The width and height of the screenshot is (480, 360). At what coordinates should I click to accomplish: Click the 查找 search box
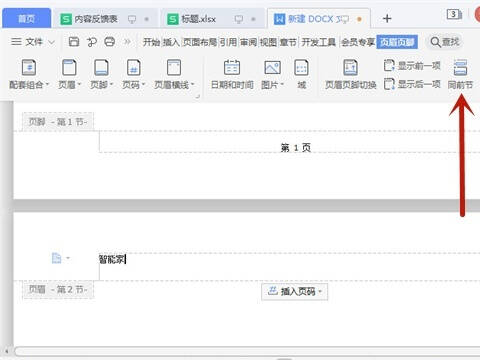point(445,42)
